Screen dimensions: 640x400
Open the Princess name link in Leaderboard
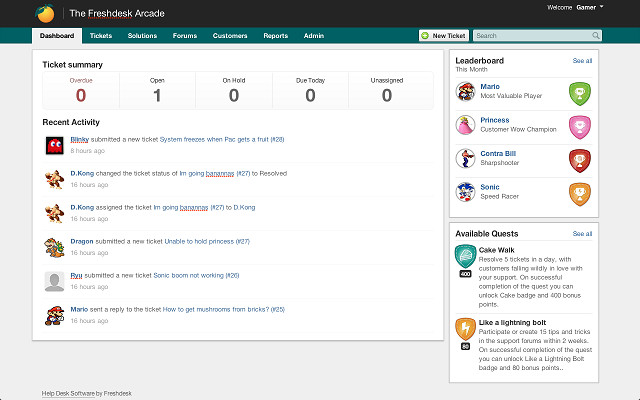495,120
